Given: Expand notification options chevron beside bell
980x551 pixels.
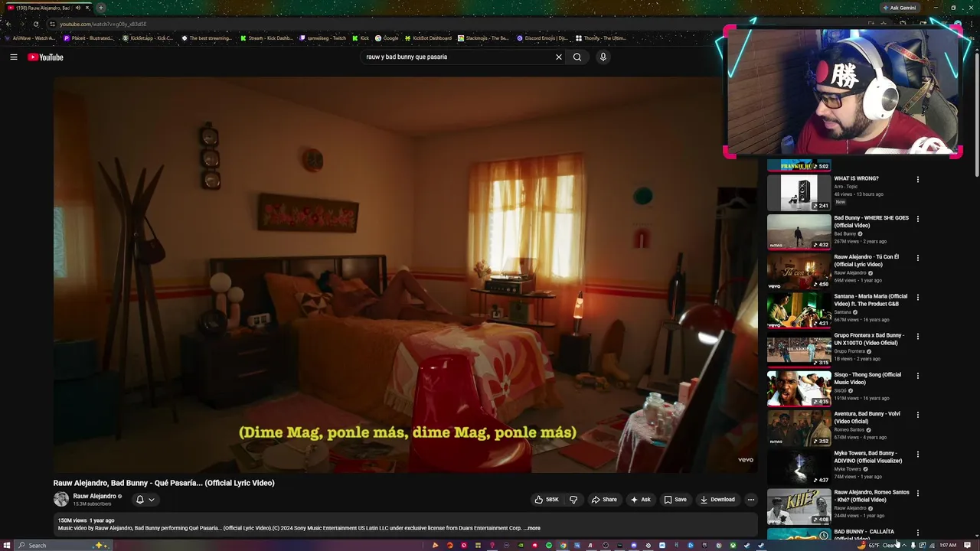Looking at the screenshot, I should [x=151, y=500].
